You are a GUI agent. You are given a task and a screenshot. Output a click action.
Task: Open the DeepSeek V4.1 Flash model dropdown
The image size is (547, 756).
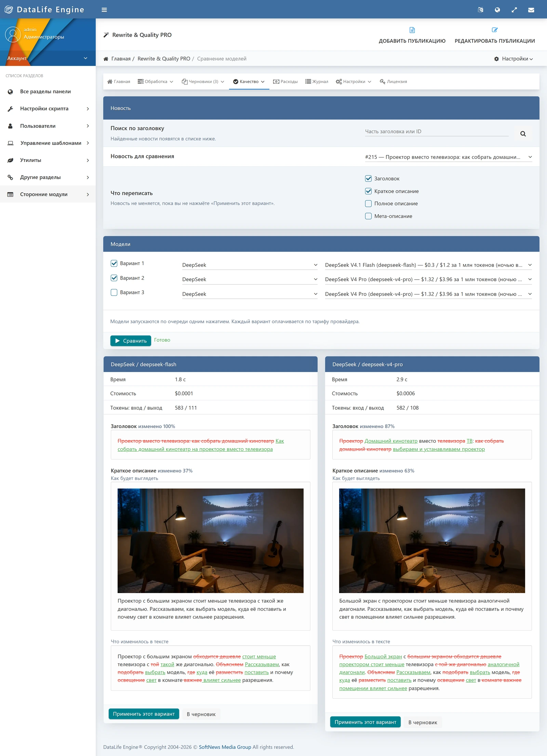coord(428,265)
